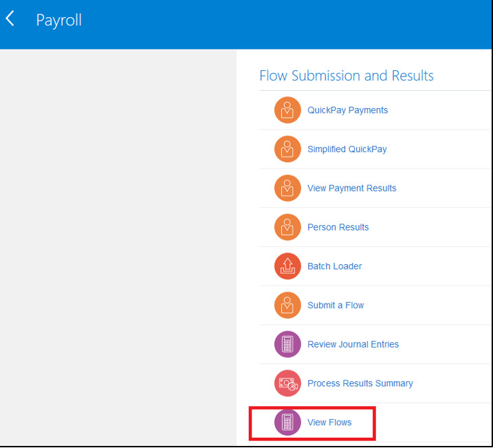Click the Review Journal Entries calculator icon
493x448 pixels.
pos(287,344)
